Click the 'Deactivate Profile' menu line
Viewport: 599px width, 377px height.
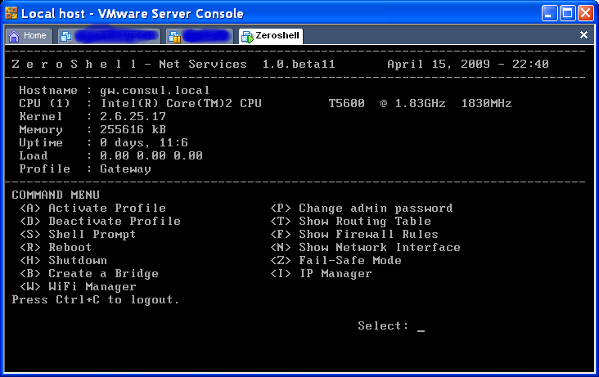point(100,221)
